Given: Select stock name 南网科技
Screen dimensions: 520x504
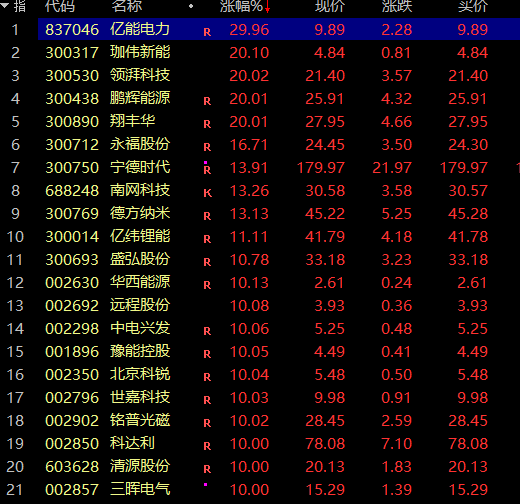Looking at the screenshot, I should click(140, 190).
